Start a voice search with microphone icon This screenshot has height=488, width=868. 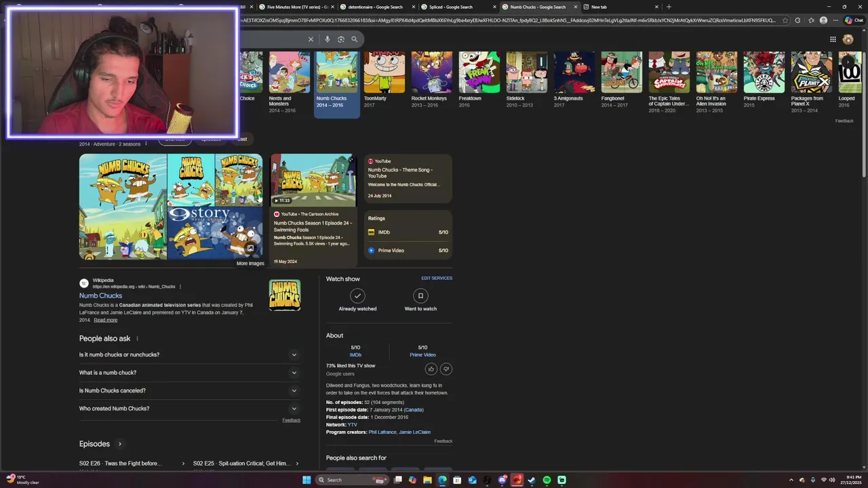(327, 39)
